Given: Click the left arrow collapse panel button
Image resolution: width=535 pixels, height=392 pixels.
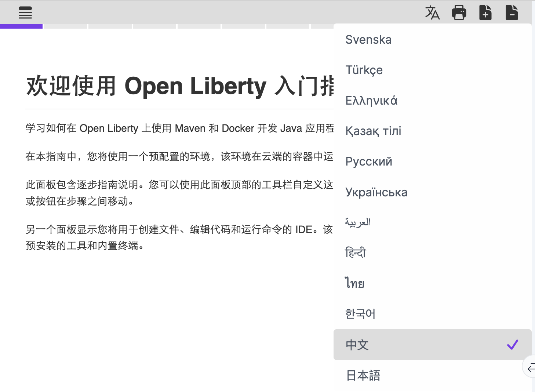Looking at the screenshot, I should click(x=530, y=367).
